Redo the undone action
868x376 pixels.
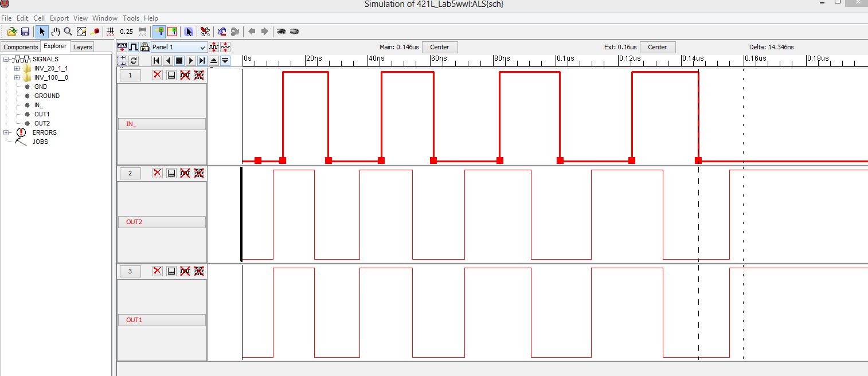point(235,32)
